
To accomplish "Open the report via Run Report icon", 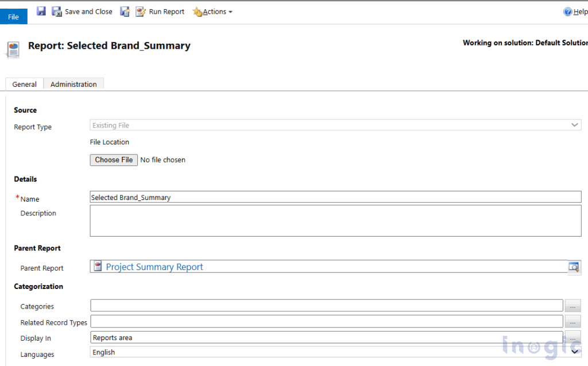I will [x=141, y=11].
